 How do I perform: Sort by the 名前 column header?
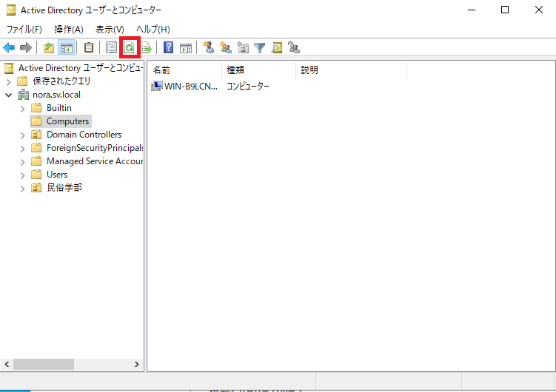(185, 70)
